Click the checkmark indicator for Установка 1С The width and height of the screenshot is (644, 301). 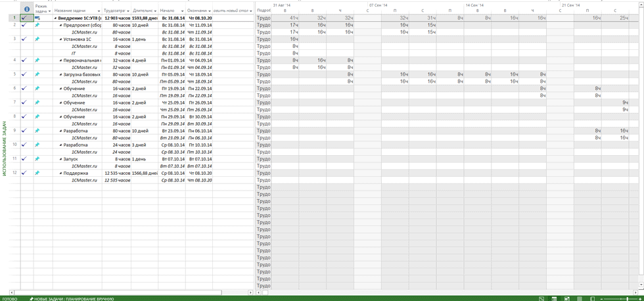pos(25,39)
